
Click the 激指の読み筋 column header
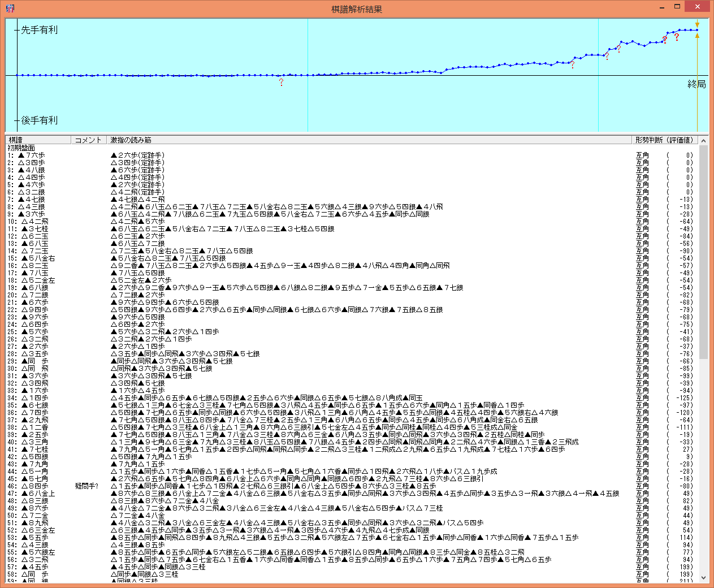click(367, 140)
